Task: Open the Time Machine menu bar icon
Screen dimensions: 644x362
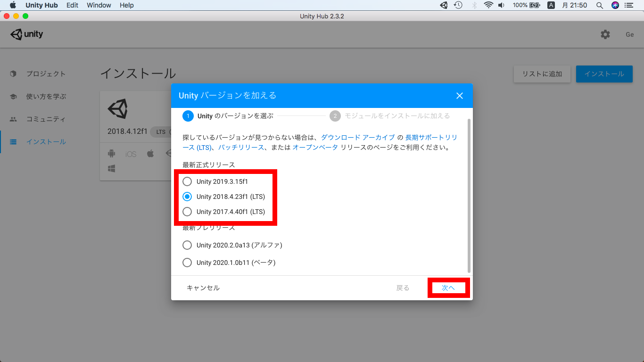Action: click(458, 5)
